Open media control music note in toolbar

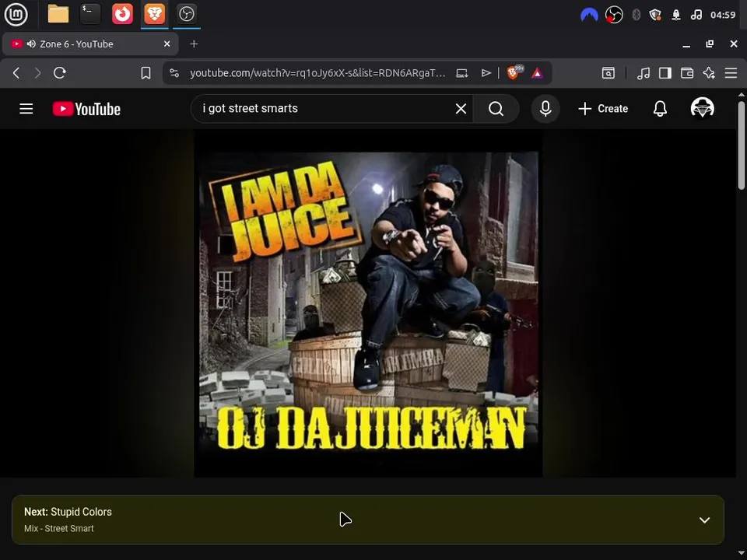pyautogui.click(x=644, y=73)
